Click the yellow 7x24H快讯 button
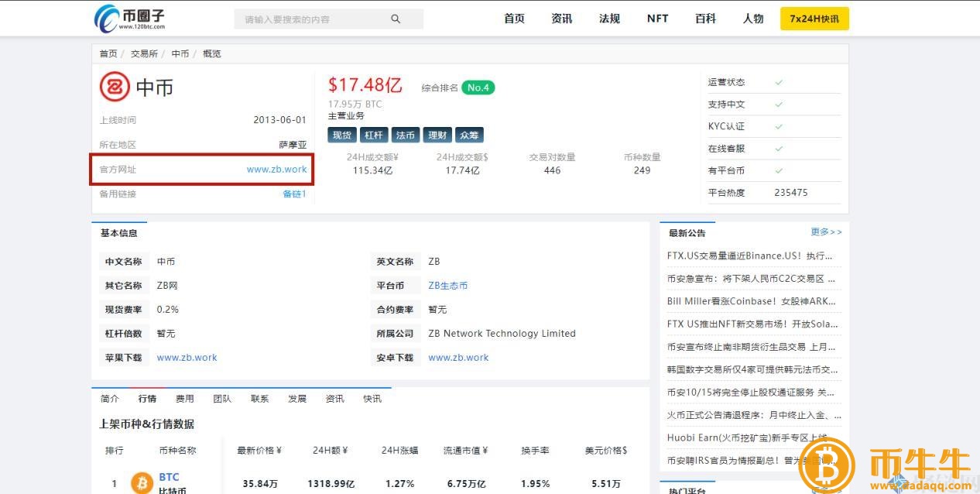980x494 pixels. [x=814, y=19]
